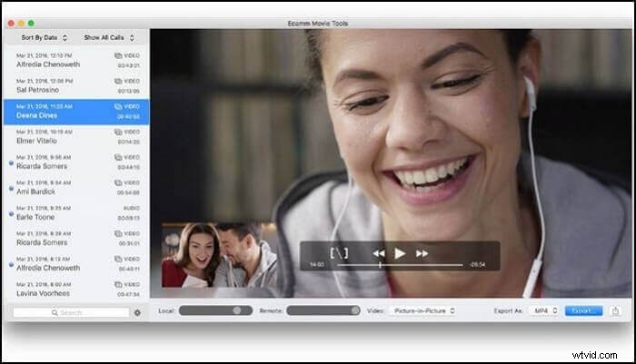Click the unread blue dot beside Ami Burdick
Image resolution: width=636 pixels, height=364 pixels.
[11, 188]
